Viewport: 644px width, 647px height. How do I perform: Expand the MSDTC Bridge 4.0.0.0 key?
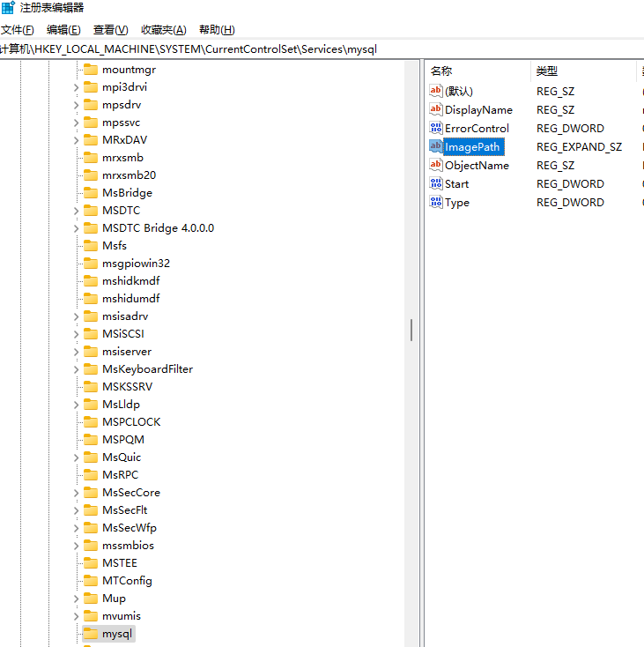[77, 228]
